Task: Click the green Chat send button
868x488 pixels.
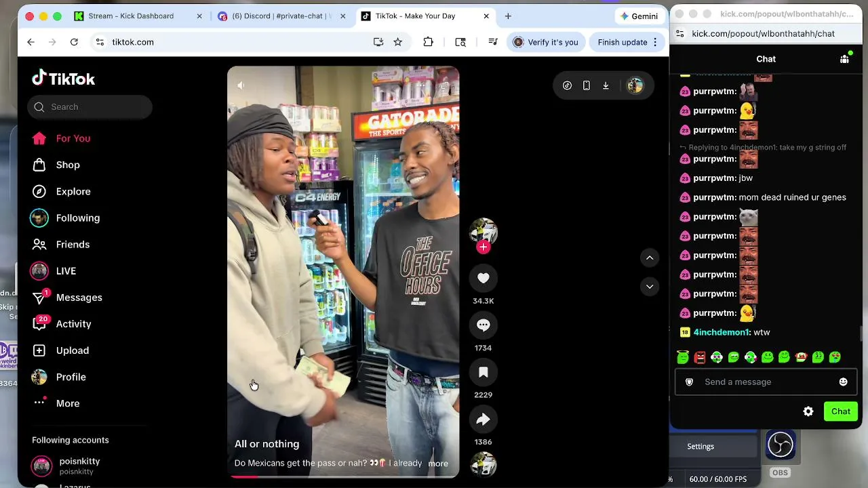Action: coord(841,411)
